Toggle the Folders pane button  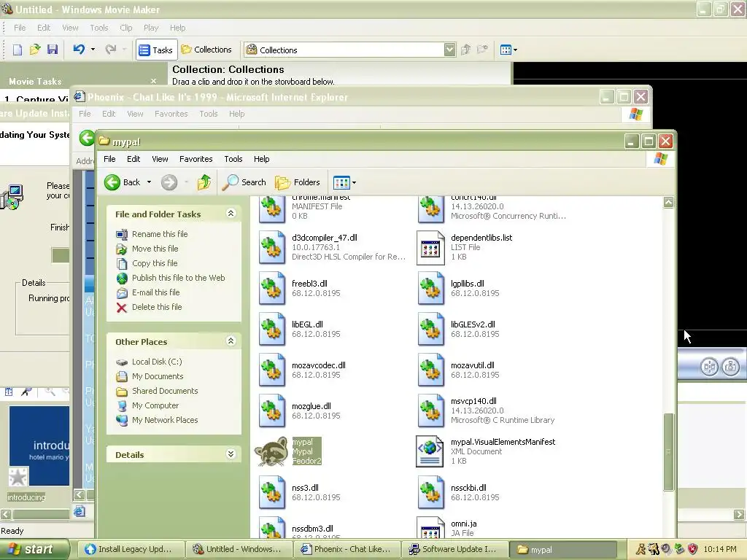(298, 182)
